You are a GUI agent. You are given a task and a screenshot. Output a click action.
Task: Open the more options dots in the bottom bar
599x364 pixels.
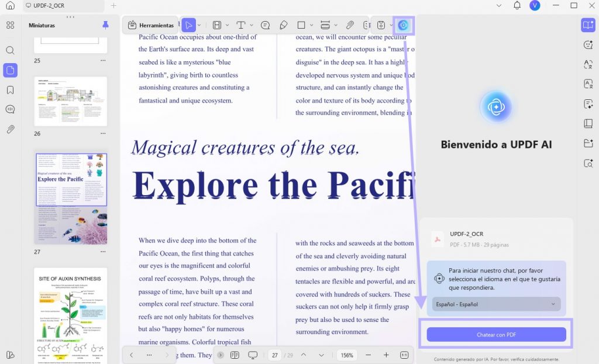click(149, 355)
